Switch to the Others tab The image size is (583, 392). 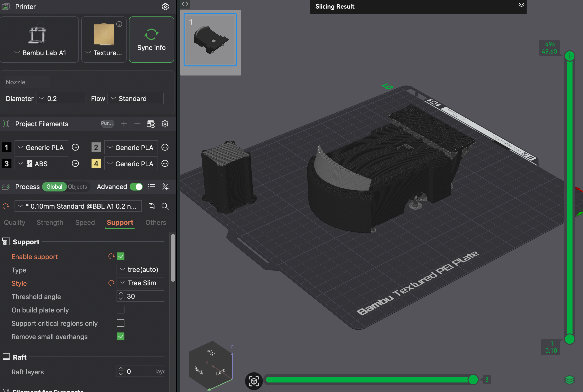[156, 222]
